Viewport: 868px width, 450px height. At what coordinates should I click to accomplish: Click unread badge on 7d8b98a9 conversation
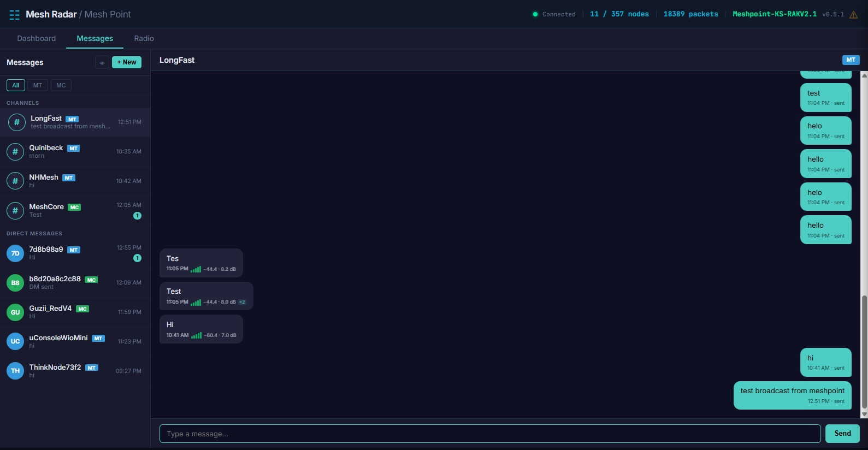pyautogui.click(x=137, y=258)
